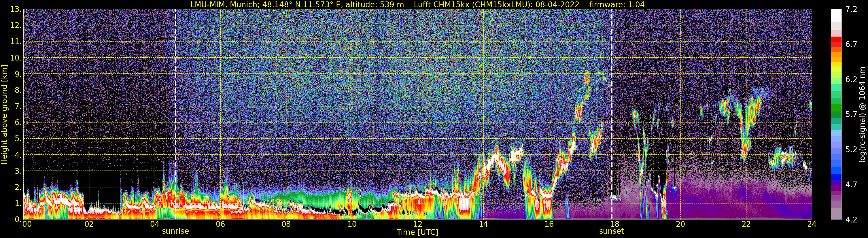
Task: Click the 'Height above ground [km]' axis label
Action: tap(4, 115)
